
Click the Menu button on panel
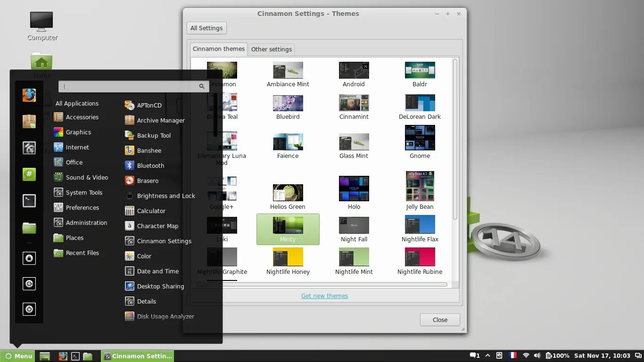tap(18, 356)
